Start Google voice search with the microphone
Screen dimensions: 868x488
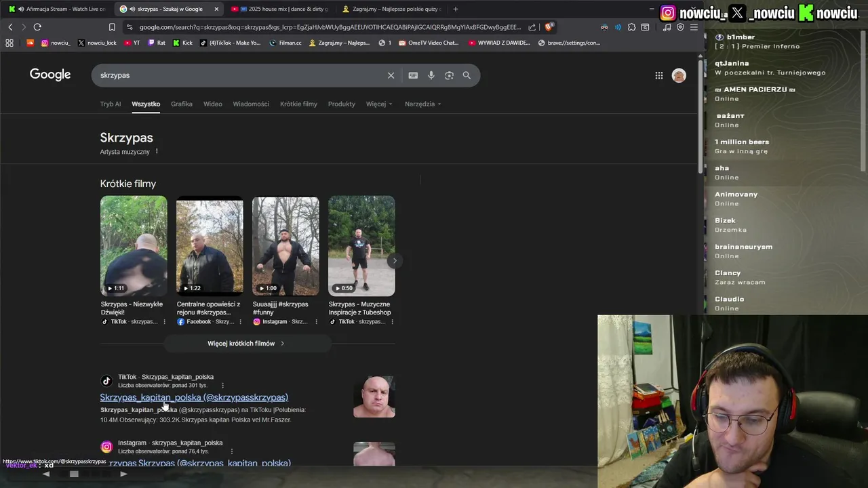(x=431, y=75)
